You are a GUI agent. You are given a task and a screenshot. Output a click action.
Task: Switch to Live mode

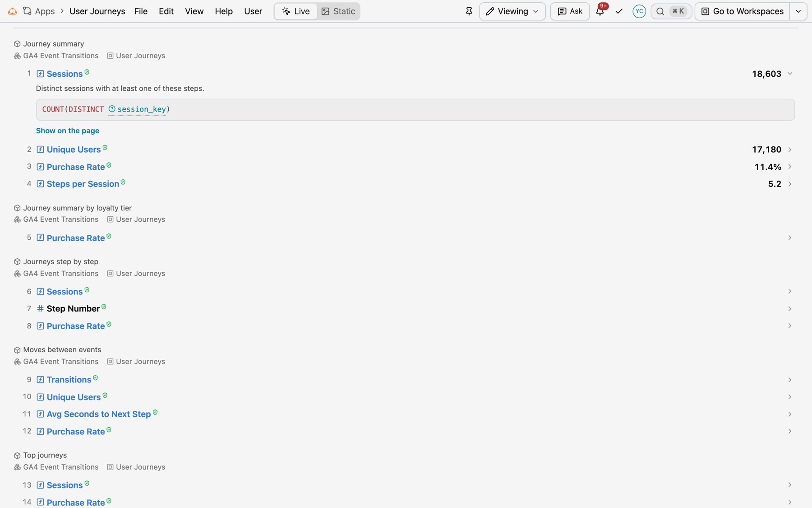tap(296, 11)
